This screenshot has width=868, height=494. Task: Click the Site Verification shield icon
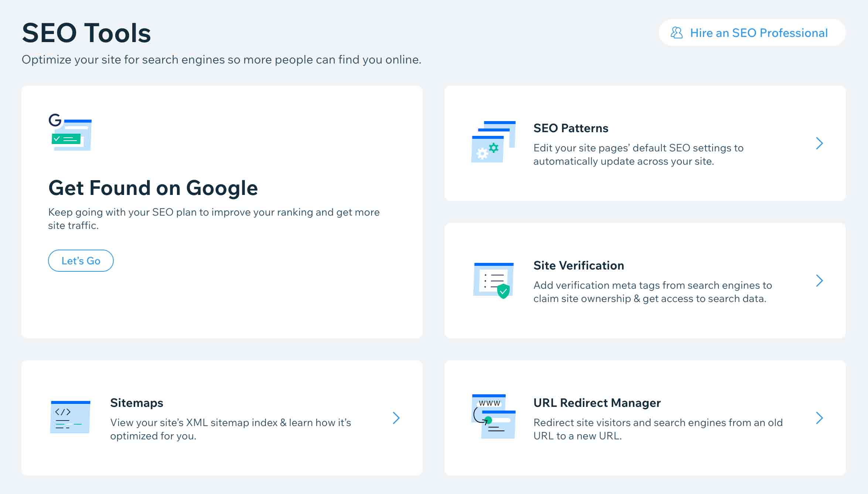493,281
